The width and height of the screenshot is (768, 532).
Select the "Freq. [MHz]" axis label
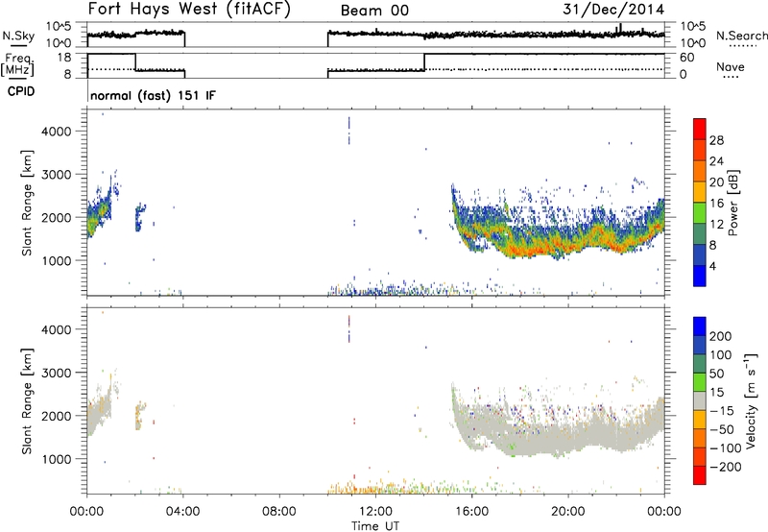point(18,65)
